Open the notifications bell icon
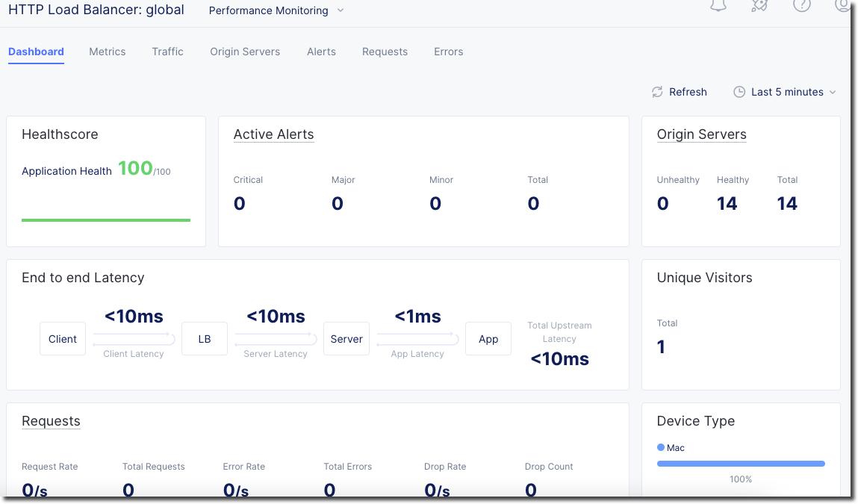858x504 pixels. (x=718, y=5)
